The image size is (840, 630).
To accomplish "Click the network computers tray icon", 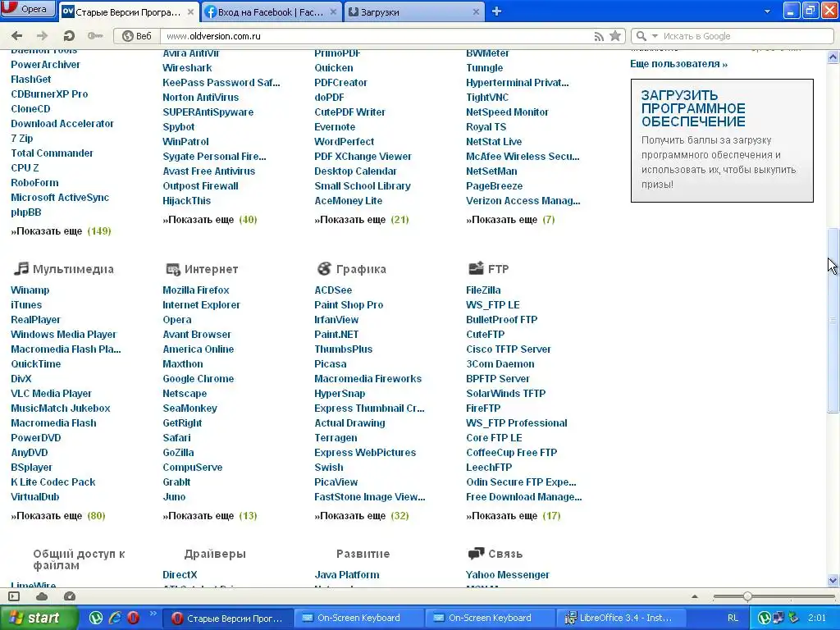I will pyautogui.click(x=778, y=619).
